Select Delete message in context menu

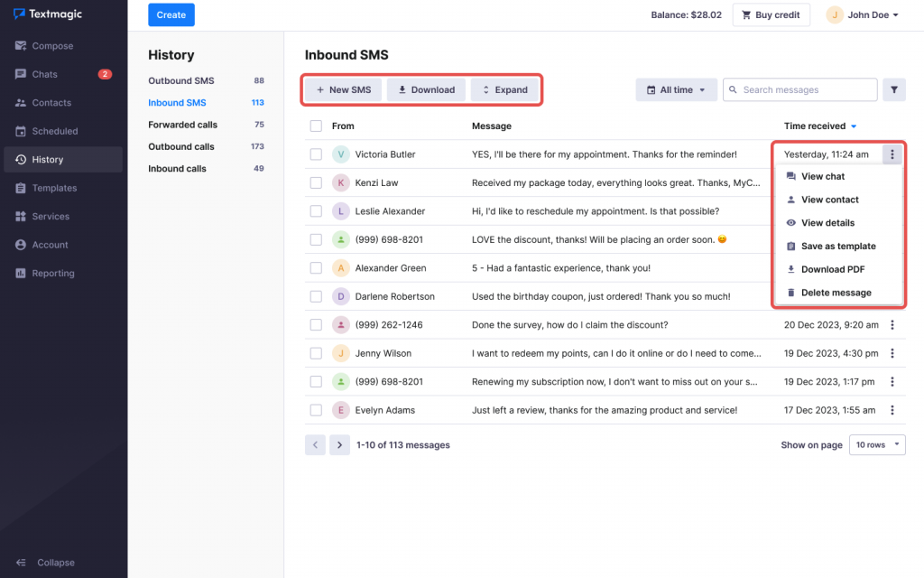pos(836,293)
